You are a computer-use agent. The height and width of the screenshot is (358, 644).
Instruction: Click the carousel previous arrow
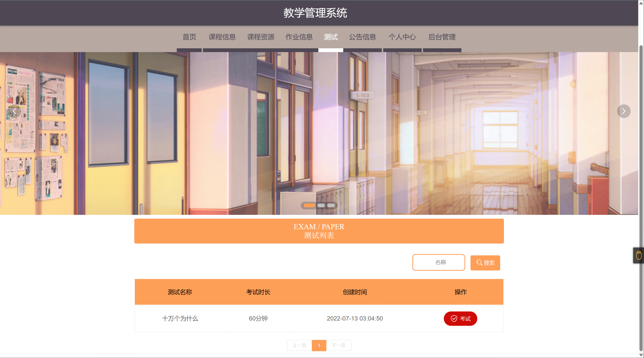15,111
